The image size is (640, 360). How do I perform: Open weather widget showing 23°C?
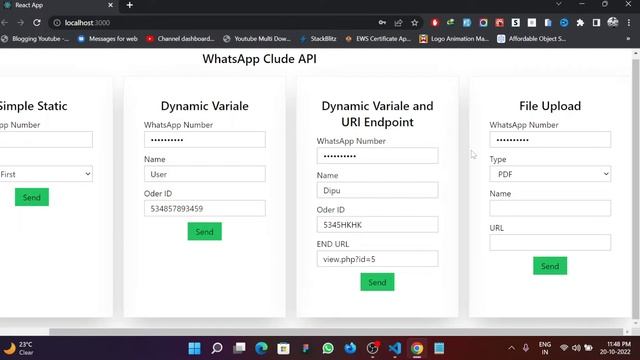click(18, 348)
